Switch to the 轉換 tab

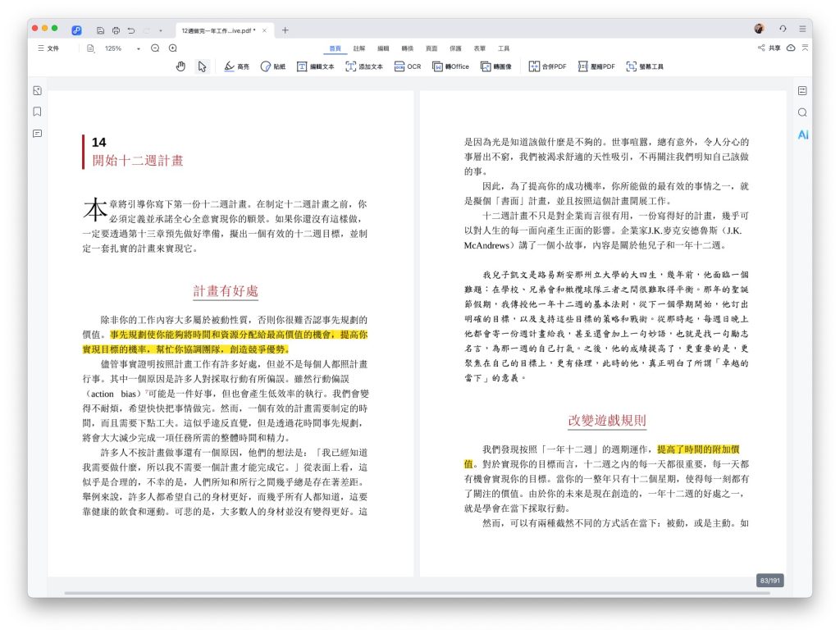[407, 48]
